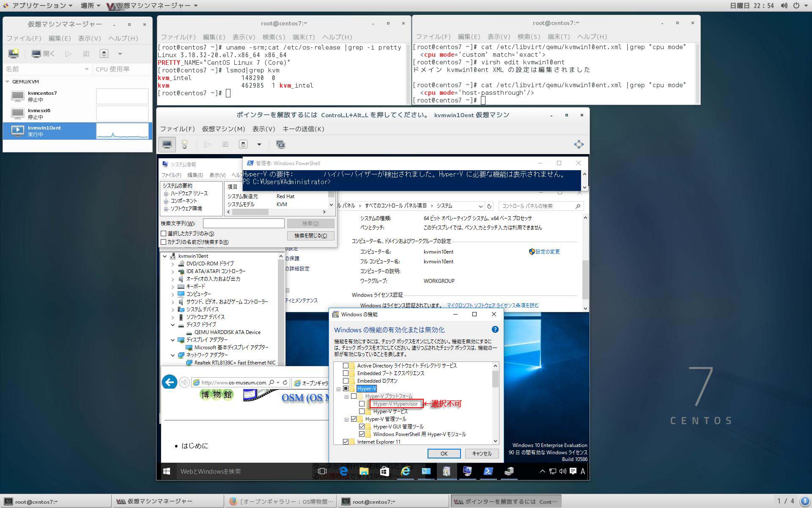The image size is (812, 508).
Task: Switch to PowerShell icon in guest taskbar
Action: [488, 471]
